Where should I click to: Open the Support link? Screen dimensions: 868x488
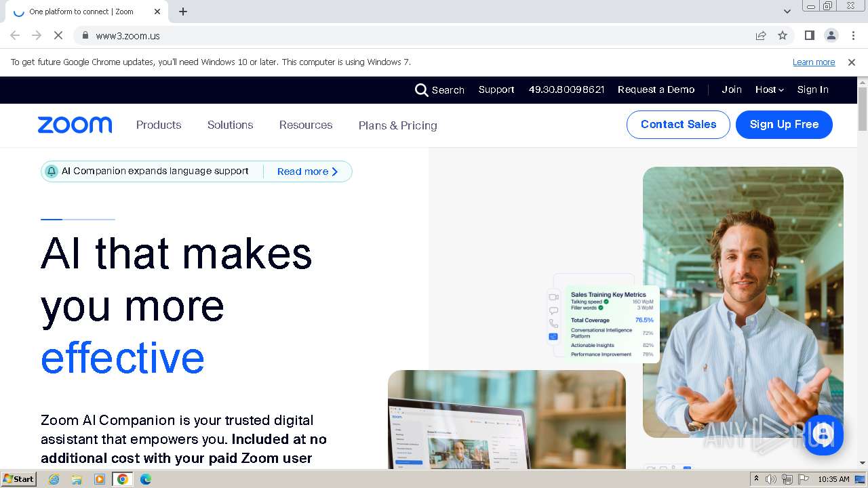click(x=496, y=89)
